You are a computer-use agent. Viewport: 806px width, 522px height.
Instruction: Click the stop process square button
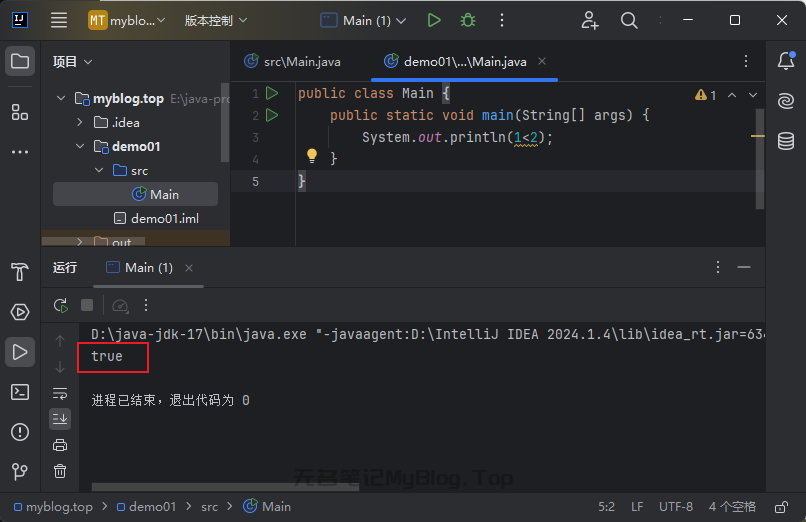pos(87,305)
